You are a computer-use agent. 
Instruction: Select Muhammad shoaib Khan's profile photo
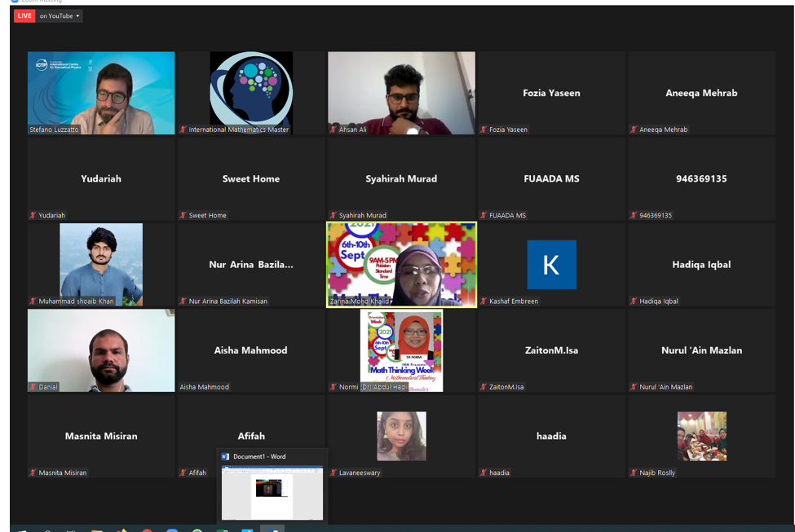tap(101, 265)
